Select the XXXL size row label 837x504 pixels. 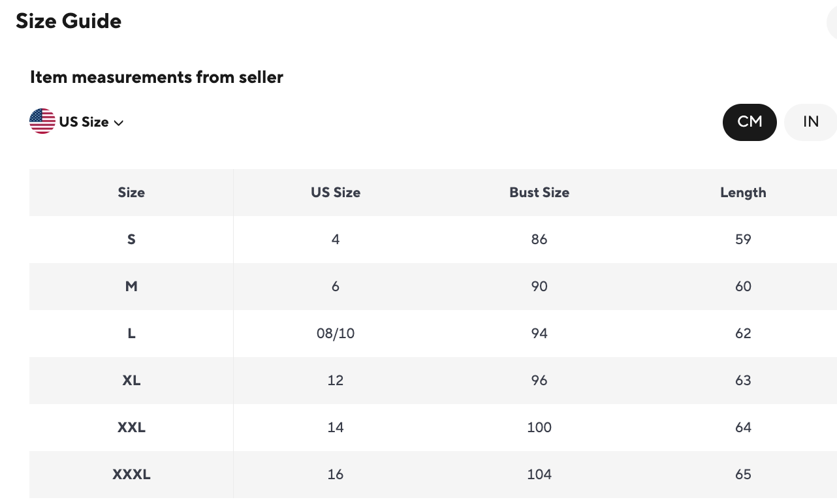131,475
